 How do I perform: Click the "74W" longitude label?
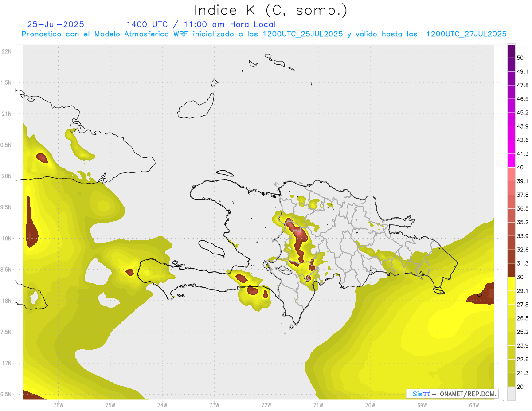coord(162,405)
